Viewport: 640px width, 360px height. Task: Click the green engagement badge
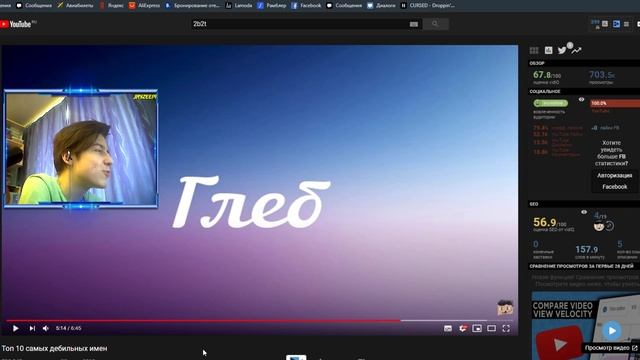pos(551,103)
